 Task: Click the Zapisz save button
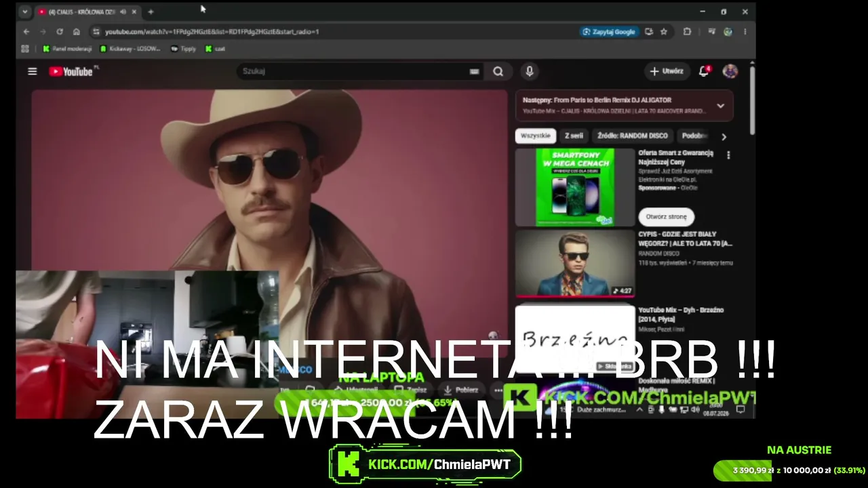click(409, 390)
